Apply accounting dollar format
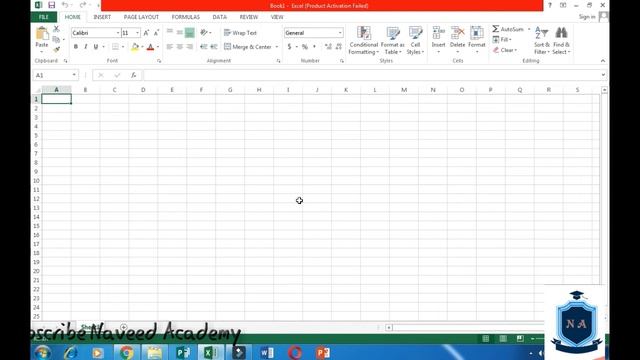This screenshot has width=640, height=360. point(289,47)
